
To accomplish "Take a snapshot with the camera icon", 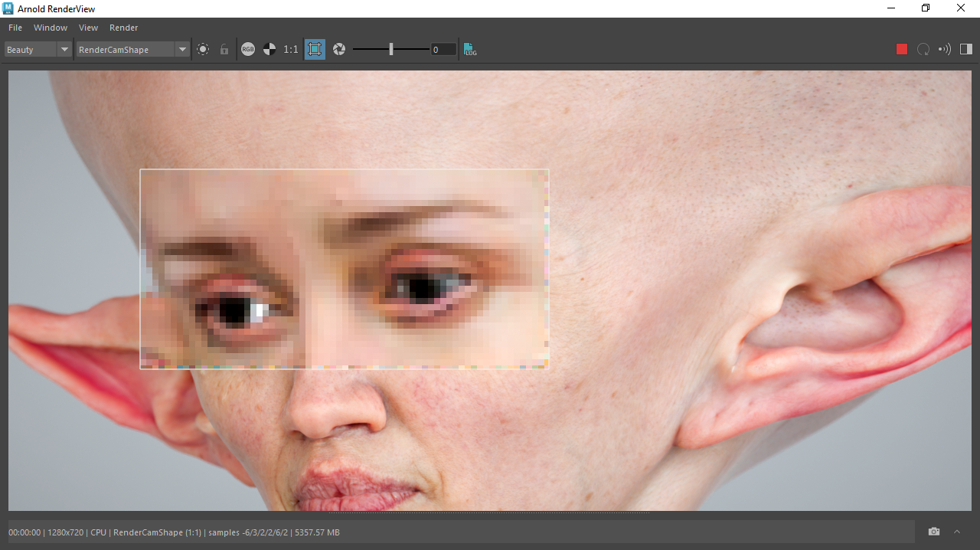I will tap(934, 531).
